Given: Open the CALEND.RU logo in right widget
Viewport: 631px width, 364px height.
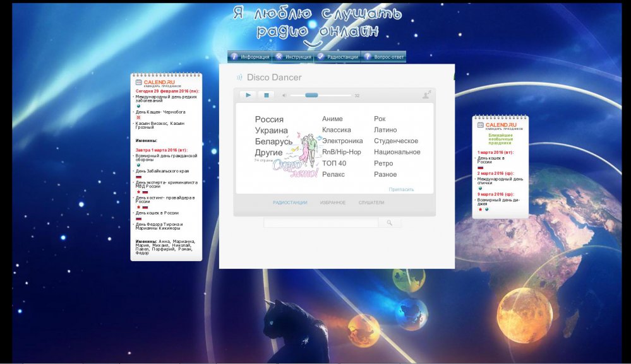Looking at the screenshot, I should point(500,126).
